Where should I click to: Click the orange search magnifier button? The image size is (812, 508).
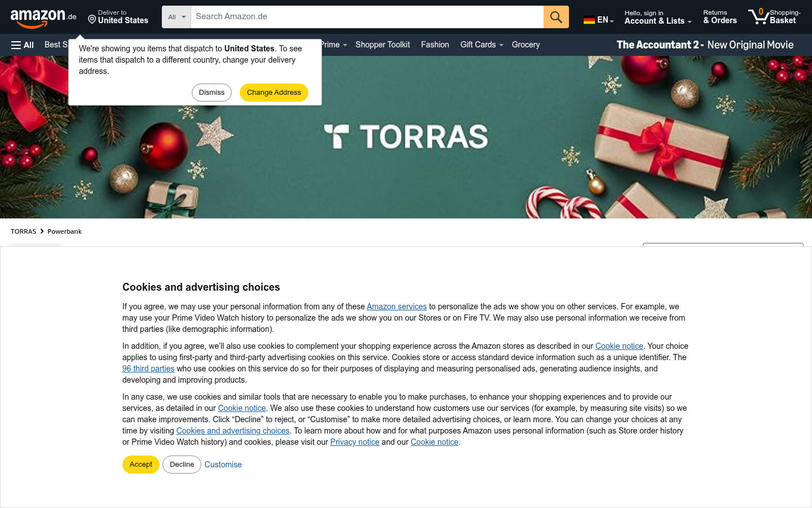click(x=556, y=17)
